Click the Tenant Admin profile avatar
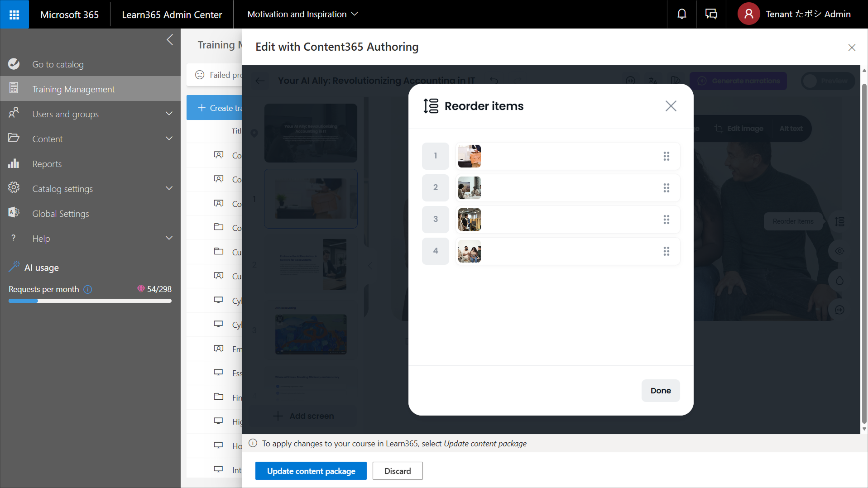The height and width of the screenshot is (488, 868). [748, 14]
